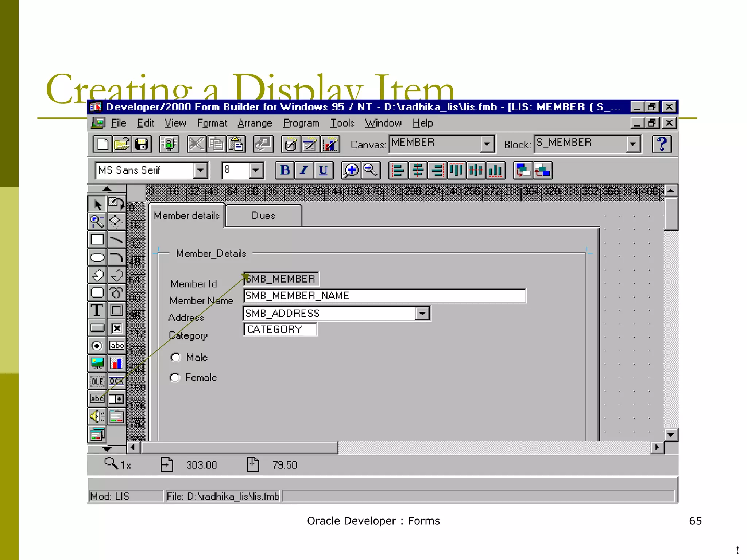The height and width of the screenshot is (560, 747).
Task: Open the font size dropdown
Action: pyautogui.click(x=256, y=170)
